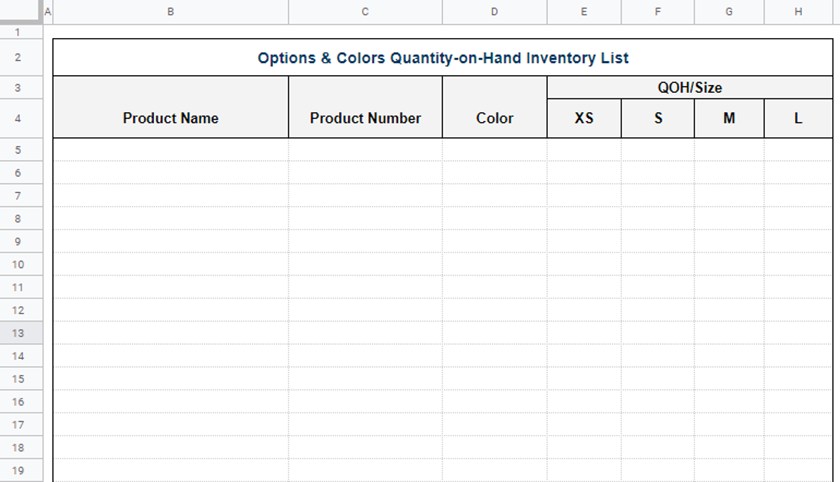Select the S size header cell
Viewport: 840px width, 482px height.
pos(658,118)
